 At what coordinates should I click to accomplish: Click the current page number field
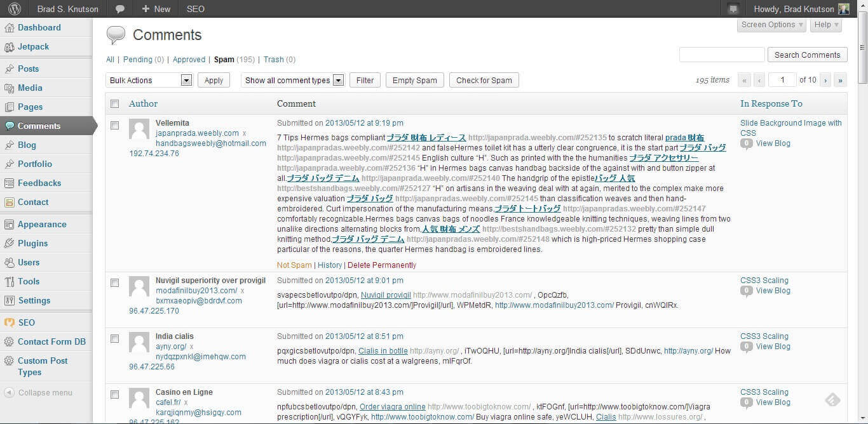tap(782, 80)
